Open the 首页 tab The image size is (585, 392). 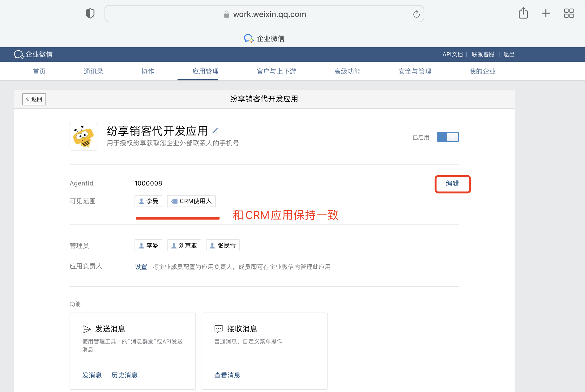[39, 71]
